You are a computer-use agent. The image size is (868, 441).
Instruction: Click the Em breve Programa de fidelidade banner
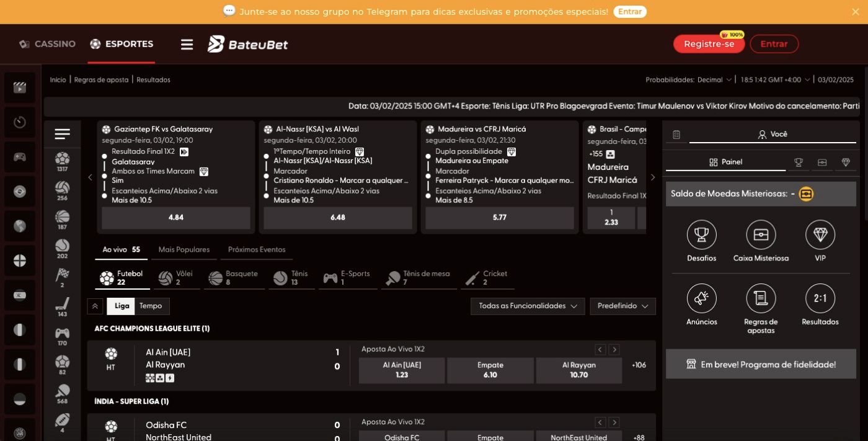tap(761, 365)
